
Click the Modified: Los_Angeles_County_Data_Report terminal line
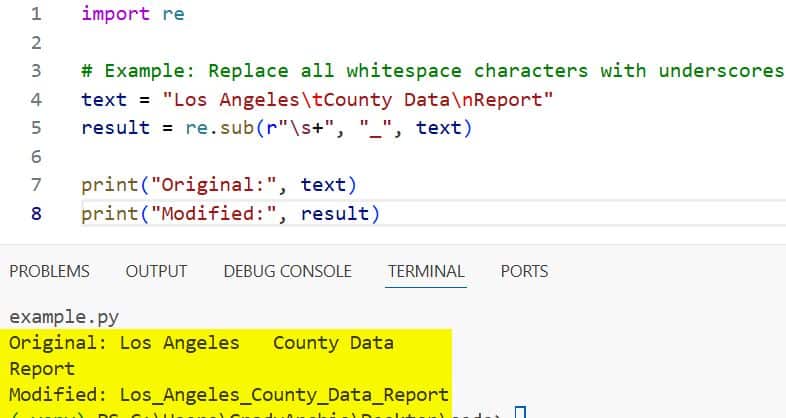[229, 393]
